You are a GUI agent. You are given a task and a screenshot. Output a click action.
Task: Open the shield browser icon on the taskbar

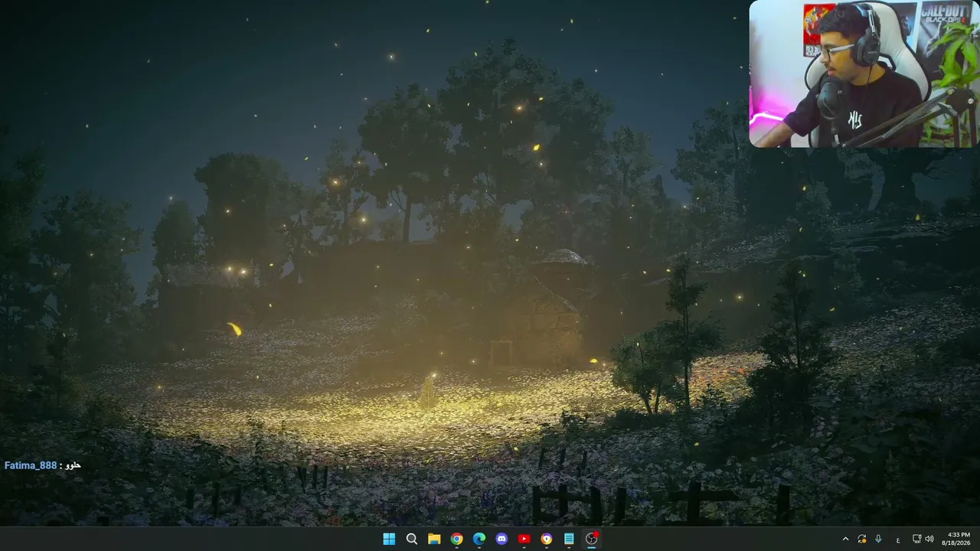547,539
